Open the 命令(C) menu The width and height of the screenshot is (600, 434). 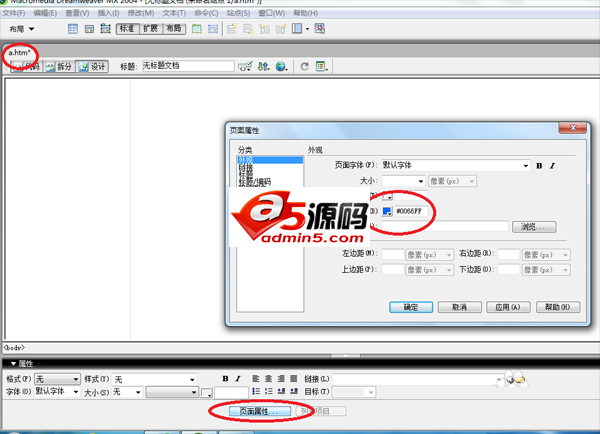click(x=206, y=13)
